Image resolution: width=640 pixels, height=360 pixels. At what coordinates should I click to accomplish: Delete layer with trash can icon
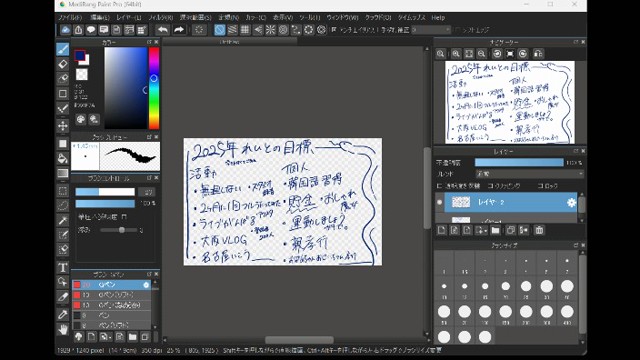point(539,230)
